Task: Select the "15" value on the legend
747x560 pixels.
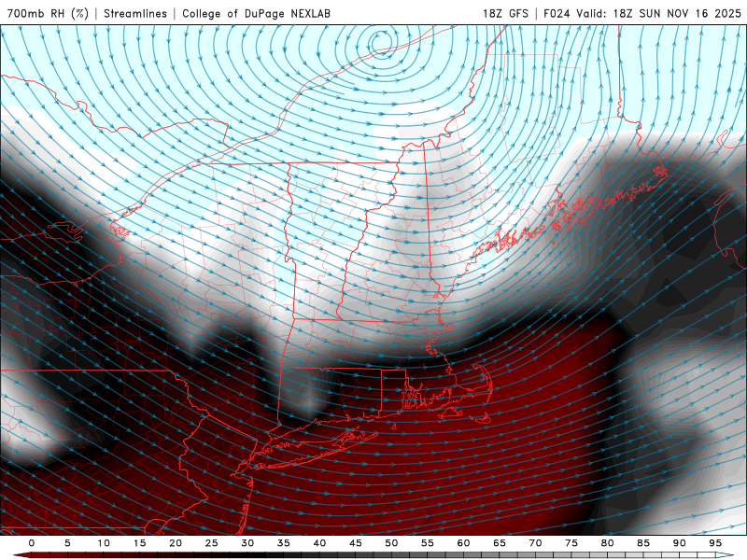Action: pyautogui.click(x=139, y=543)
